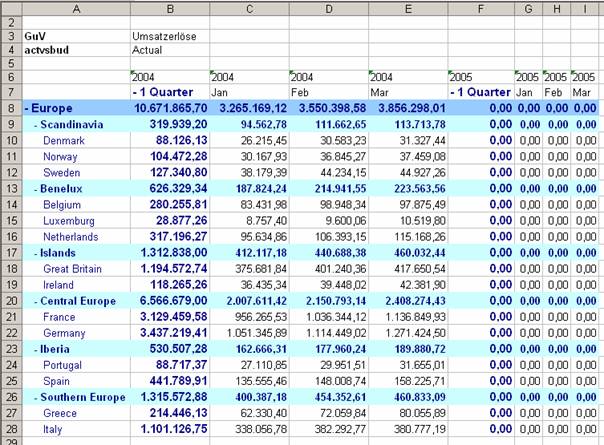Collapse the 2004 '1 Quarter' column group

click(135, 92)
